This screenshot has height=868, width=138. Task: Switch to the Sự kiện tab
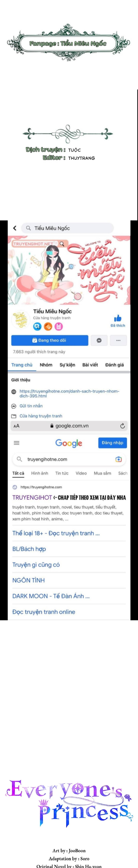[68, 364]
